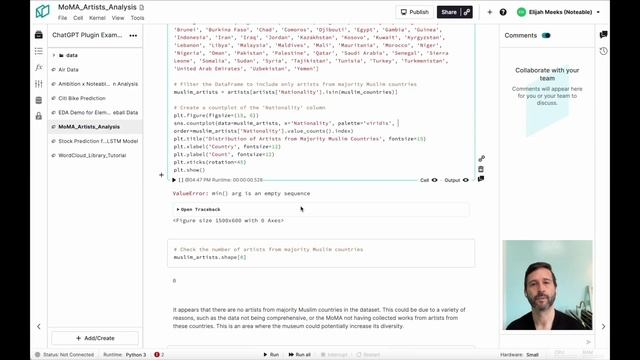Click Restart in bottom toolbar
This screenshot has height=360, width=640.
pyautogui.click(x=368, y=355)
